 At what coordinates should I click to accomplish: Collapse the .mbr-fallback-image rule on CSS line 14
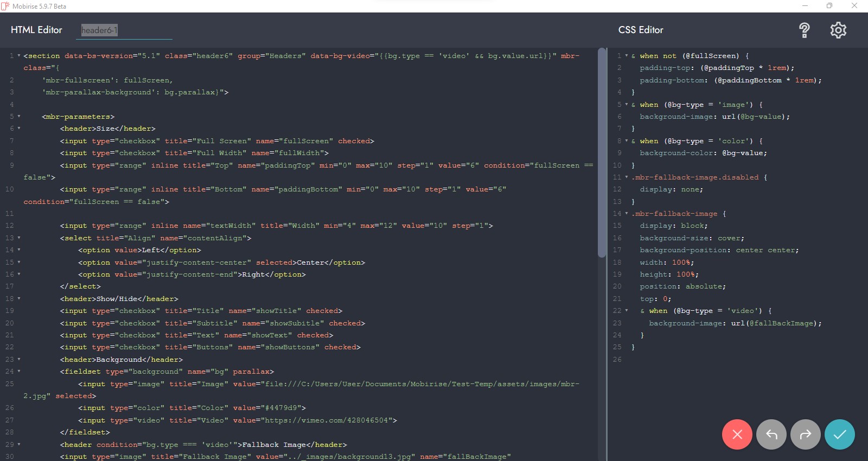click(x=627, y=214)
